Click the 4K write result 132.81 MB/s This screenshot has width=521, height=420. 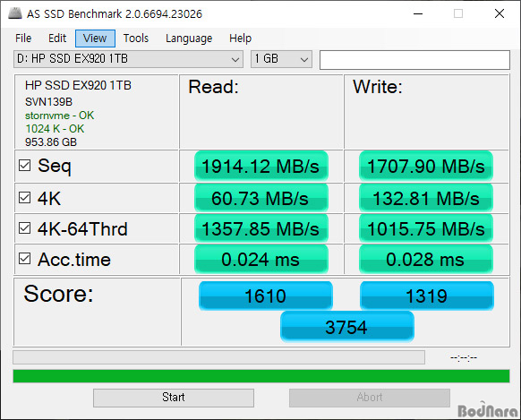426,199
